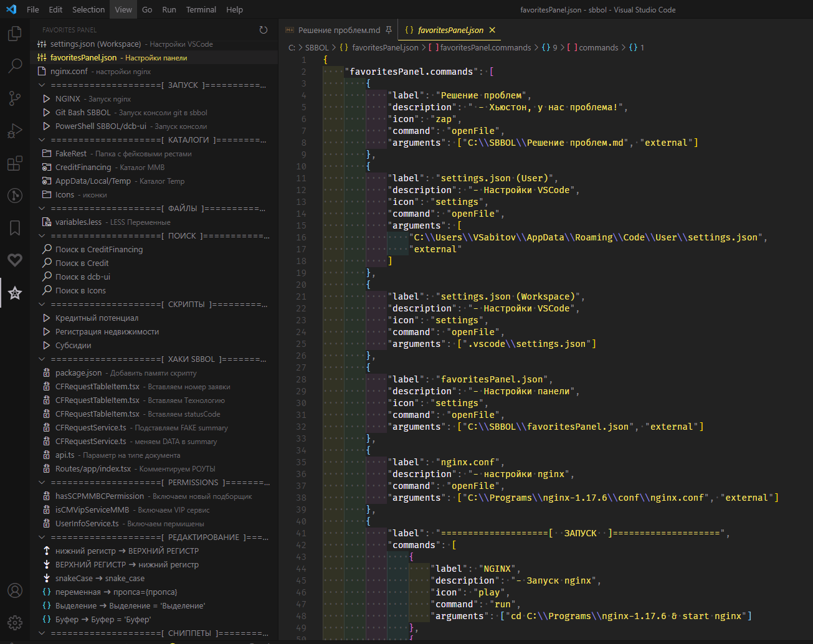
Task: Open the FakeRest folder item
Action: pyautogui.click(x=154, y=153)
